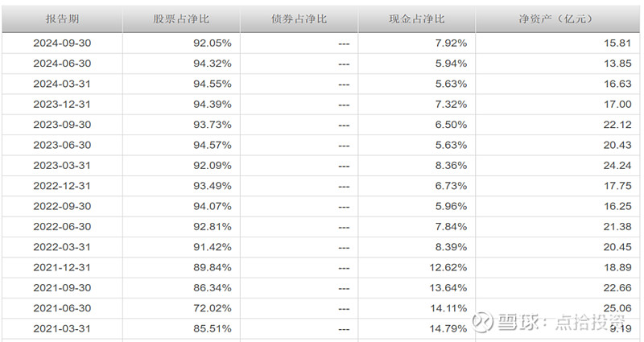This screenshot has height=342, width=644.
Task: Click the 债券占净比 column header
Action: coord(299,17)
